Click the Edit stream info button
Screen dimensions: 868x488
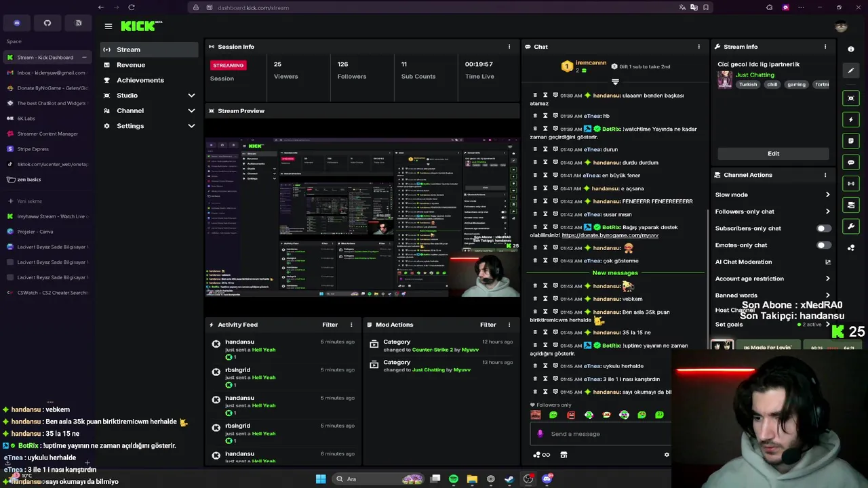[773, 154]
